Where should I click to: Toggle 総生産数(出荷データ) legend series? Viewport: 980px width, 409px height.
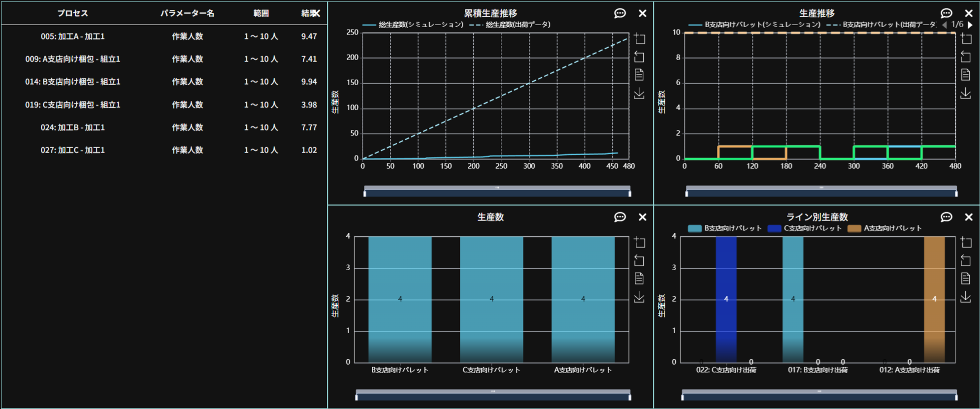click(x=517, y=25)
